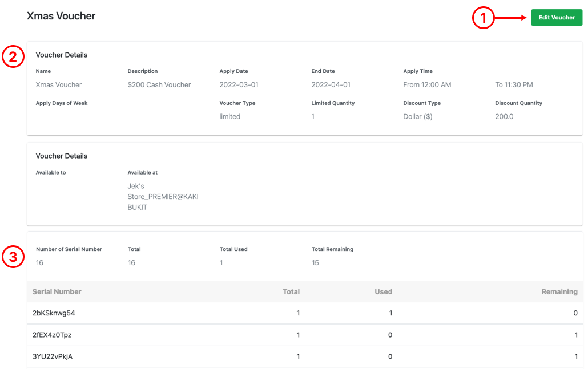Click the End Date value 2022-04-01
The width and height of the screenshot is (588, 373).
(331, 84)
